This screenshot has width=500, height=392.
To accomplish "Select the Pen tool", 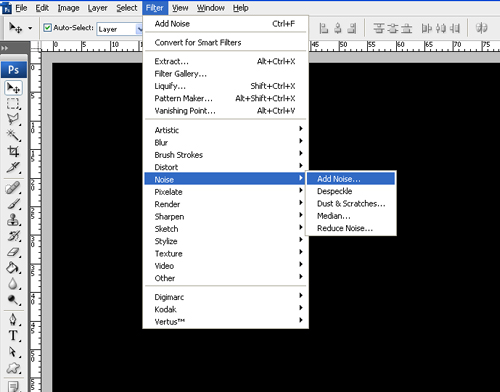I will pos(13,320).
